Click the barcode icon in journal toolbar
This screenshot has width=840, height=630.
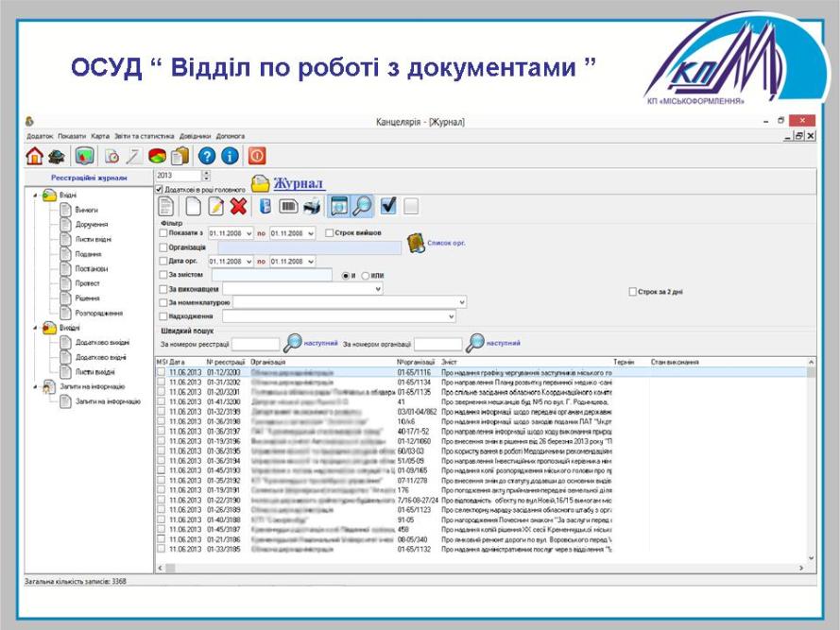[x=289, y=206]
